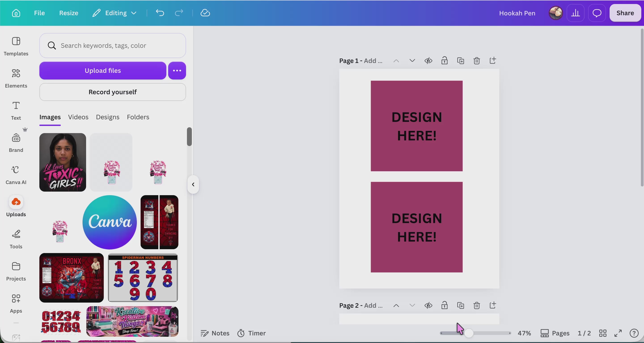
Task: Open the Canva AI sidebar panel
Action: click(16, 175)
